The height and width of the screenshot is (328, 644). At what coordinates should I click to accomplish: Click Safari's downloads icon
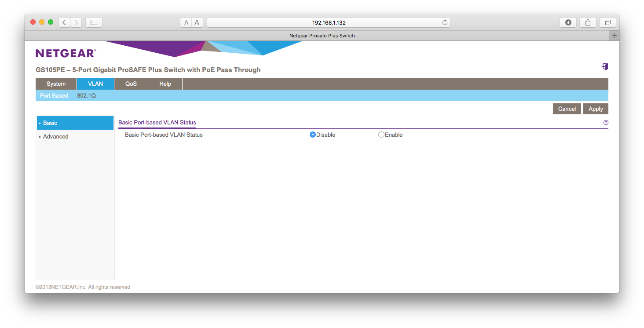pos(568,22)
